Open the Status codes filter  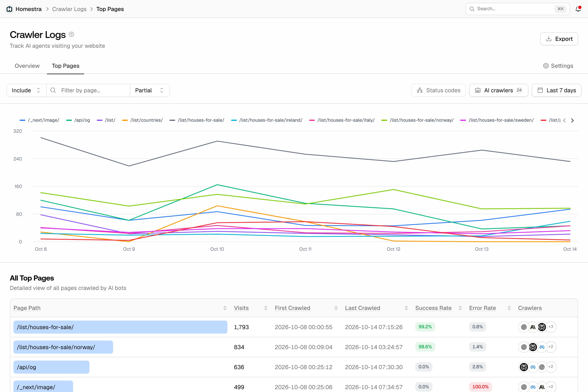pos(439,90)
